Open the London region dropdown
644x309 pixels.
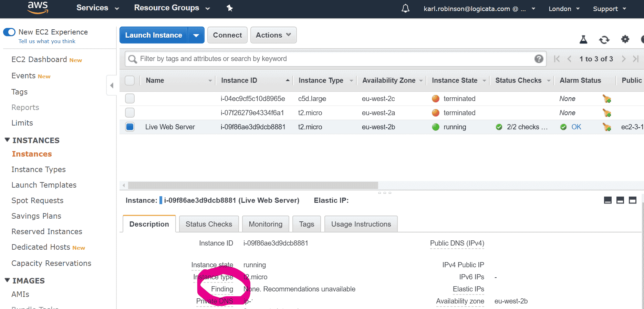[564, 9]
